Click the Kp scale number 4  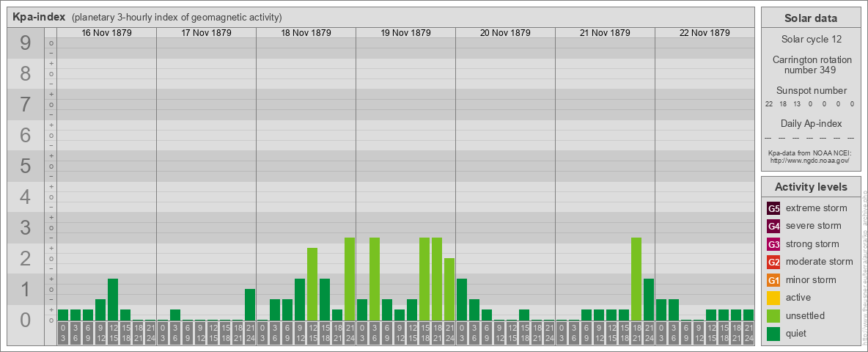[26, 197]
